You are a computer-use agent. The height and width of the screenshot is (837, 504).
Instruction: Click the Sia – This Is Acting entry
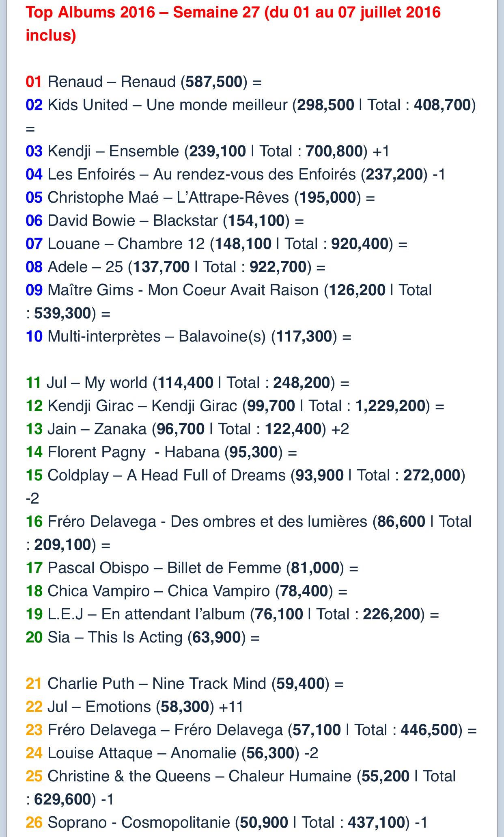[x=142, y=638]
